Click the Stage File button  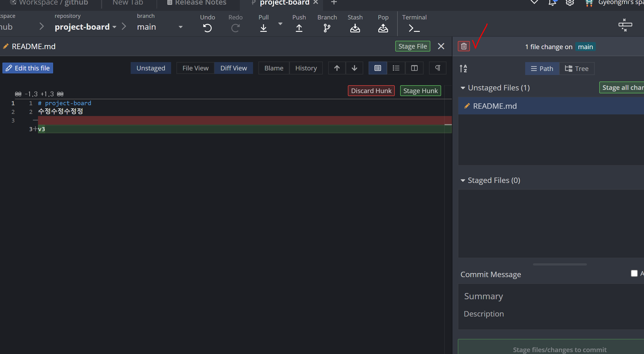pyautogui.click(x=413, y=46)
